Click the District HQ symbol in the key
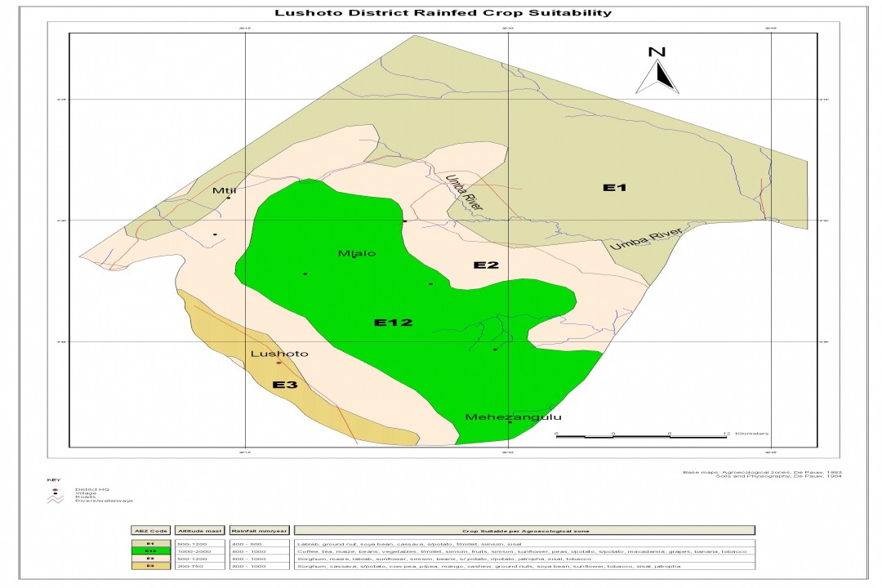The height and width of the screenshot is (588, 882). 55,489
